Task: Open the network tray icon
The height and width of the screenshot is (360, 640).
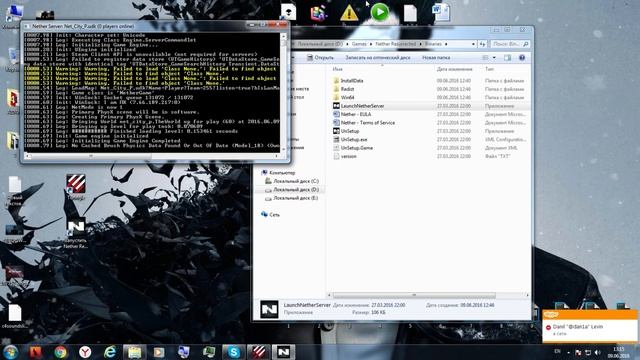Action: coord(588,352)
